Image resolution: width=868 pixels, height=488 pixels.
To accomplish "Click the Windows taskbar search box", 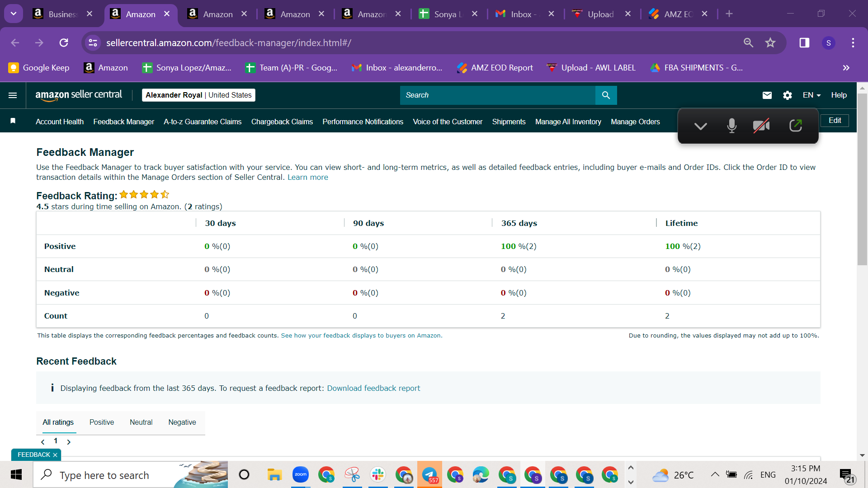I will pos(131,475).
